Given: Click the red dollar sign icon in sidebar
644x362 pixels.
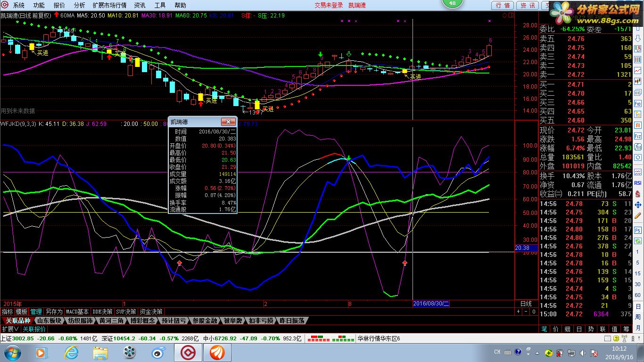Looking at the screenshot, I should [637, 193].
